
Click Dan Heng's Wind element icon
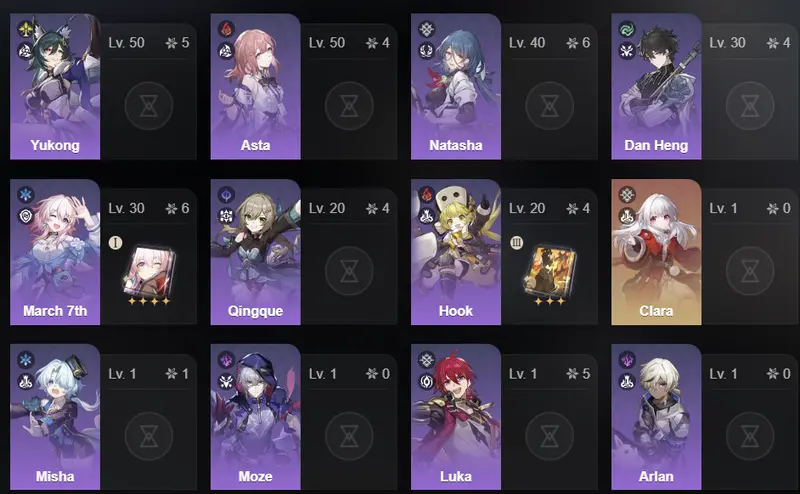(x=627, y=30)
